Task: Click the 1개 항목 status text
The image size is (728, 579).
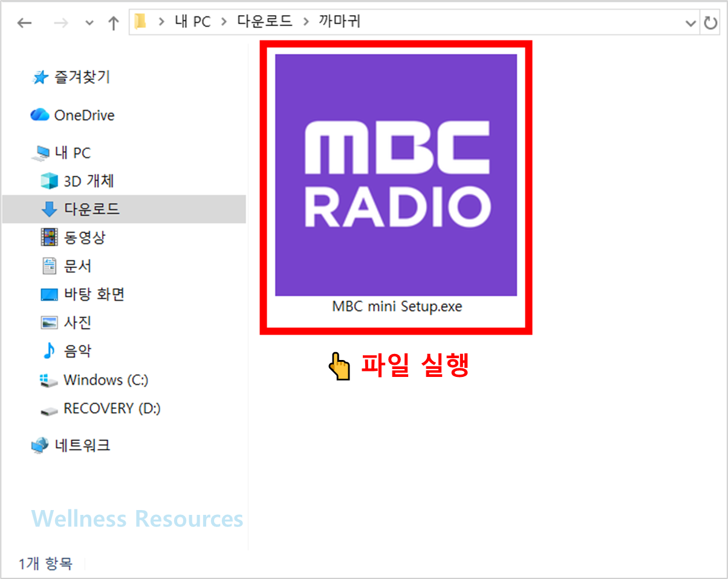Action: pyautogui.click(x=45, y=563)
